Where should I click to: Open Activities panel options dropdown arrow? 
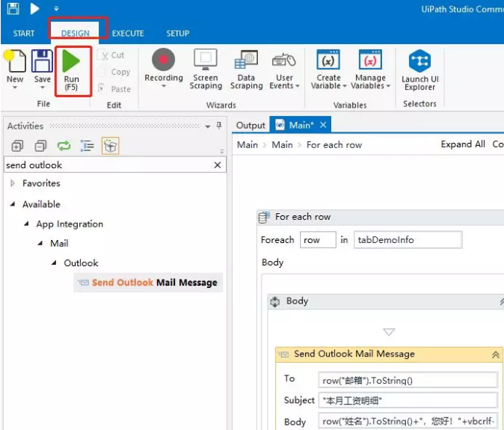click(x=208, y=126)
